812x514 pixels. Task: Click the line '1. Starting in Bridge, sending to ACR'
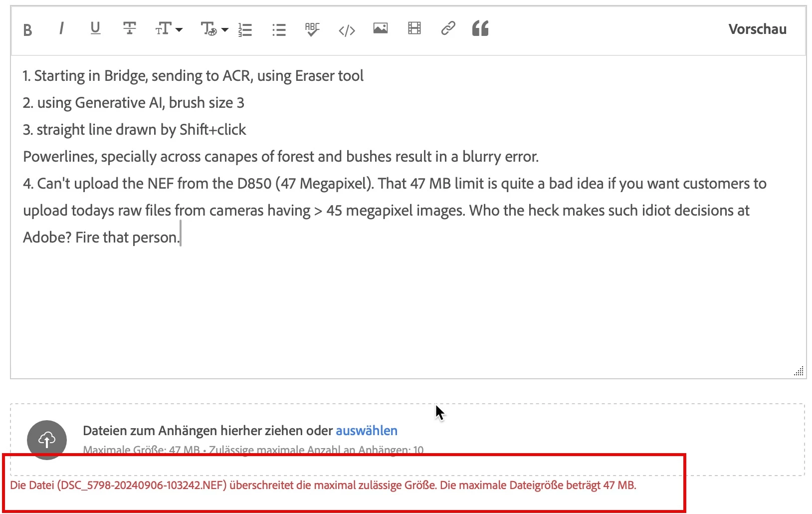[x=193, y=76]
